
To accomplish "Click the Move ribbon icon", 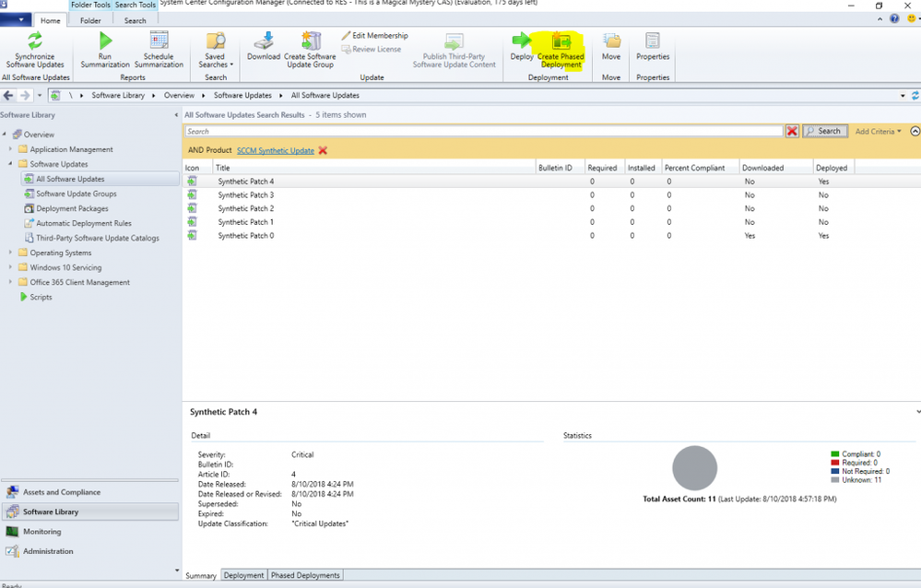I will point(611,46).
